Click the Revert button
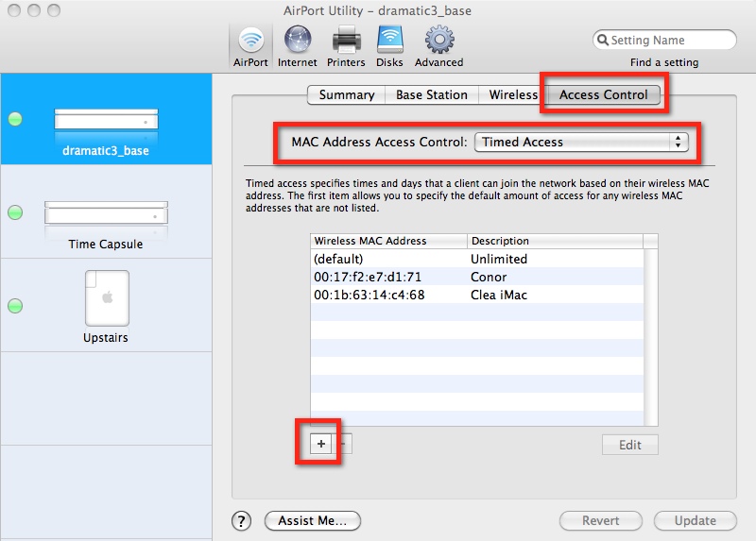The image size is (756, 541). [x=601, y=520]
